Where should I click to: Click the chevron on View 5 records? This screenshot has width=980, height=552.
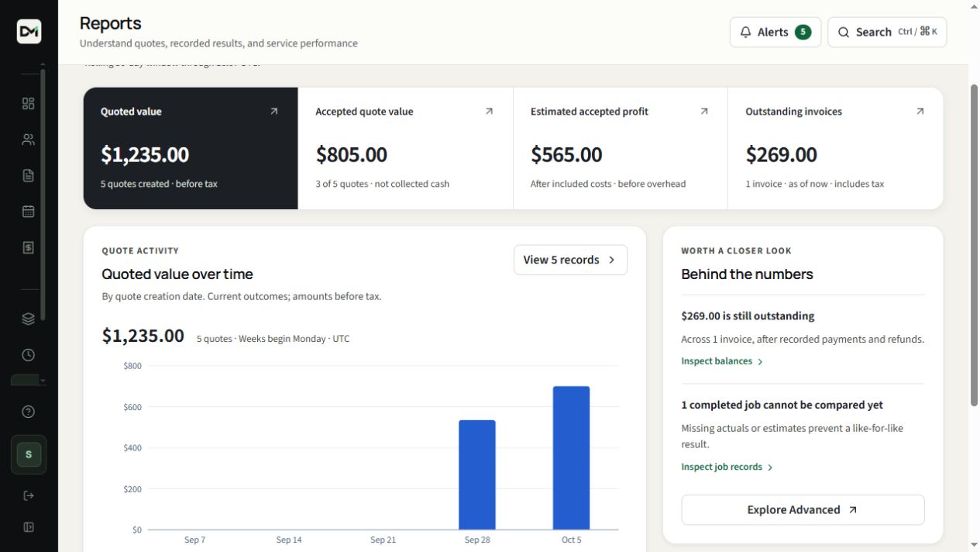[611, 260]
